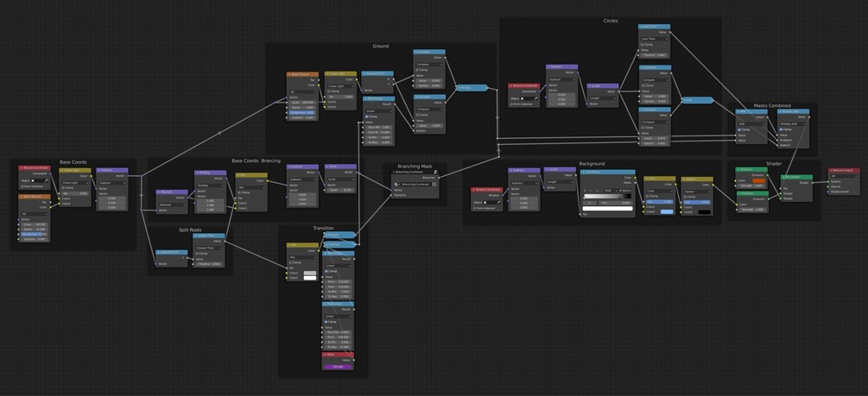This screenshot has height=396, width=868.
Task: Click Threshold field on Less Than node
Action: [x=655, y=55]
